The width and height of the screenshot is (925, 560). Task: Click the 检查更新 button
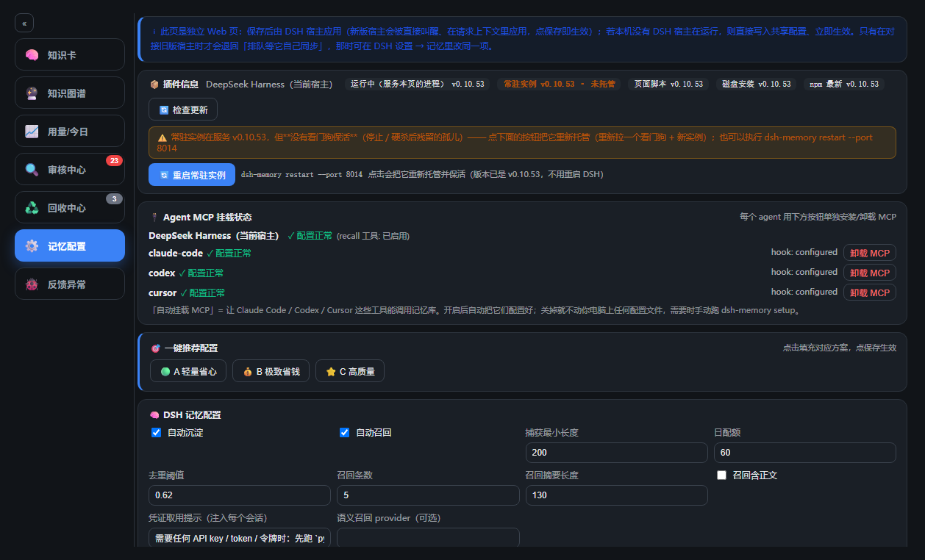[x=183, y=110]
